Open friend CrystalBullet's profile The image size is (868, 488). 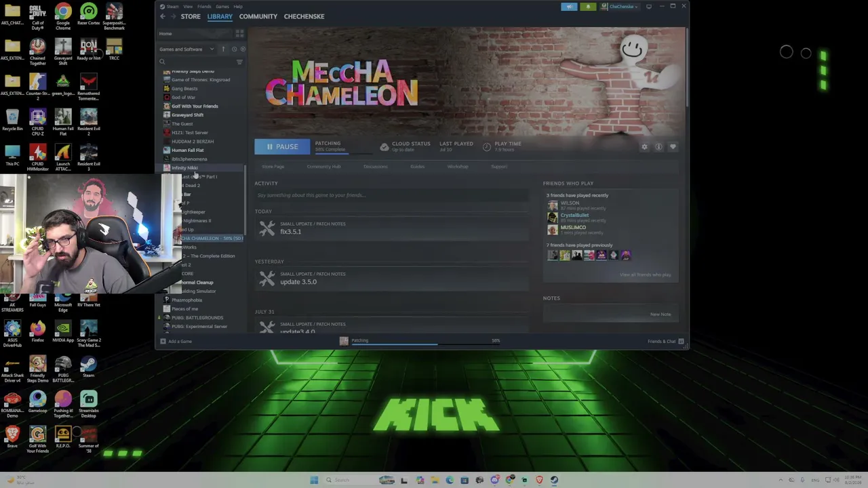click(574, 216)
